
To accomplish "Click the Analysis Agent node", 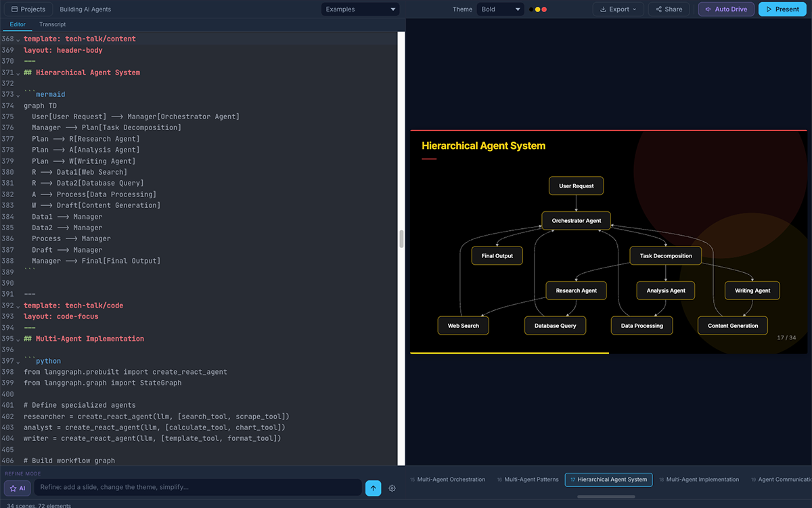I will [666, 291].
